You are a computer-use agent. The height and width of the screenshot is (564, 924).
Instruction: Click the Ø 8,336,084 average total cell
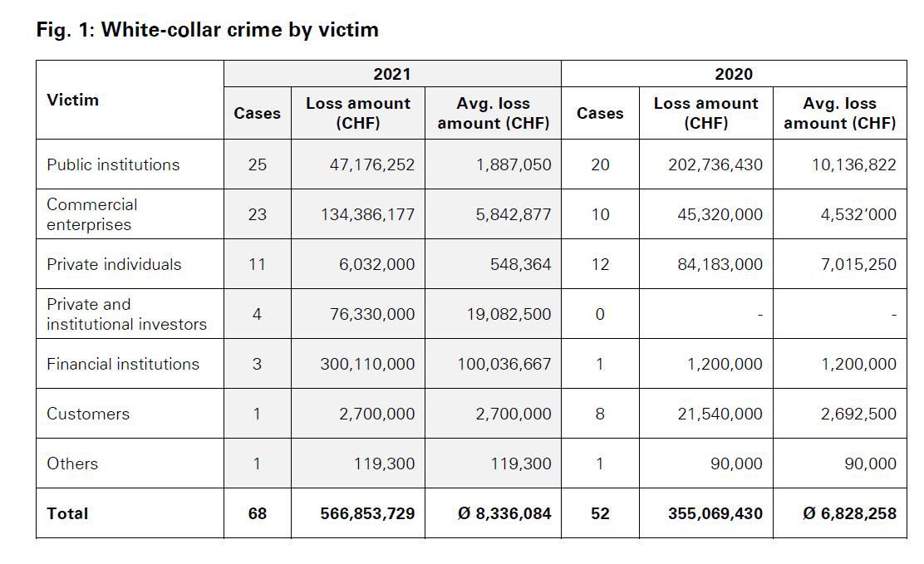(x=504, y=513)
